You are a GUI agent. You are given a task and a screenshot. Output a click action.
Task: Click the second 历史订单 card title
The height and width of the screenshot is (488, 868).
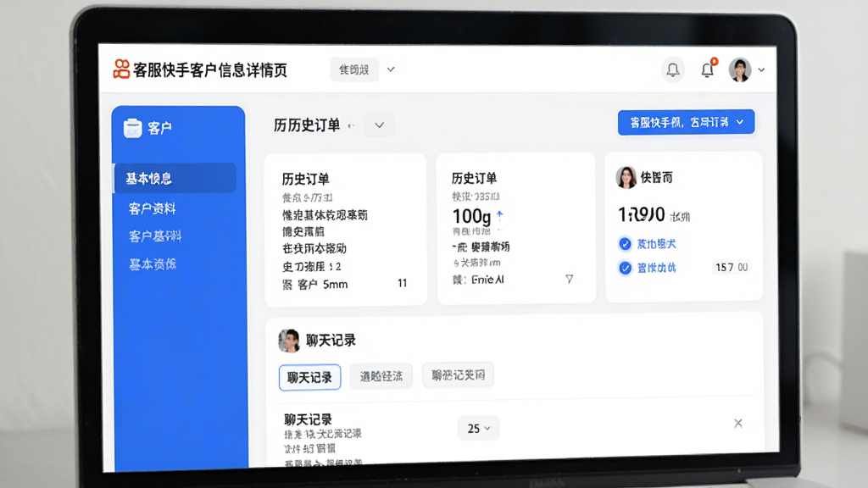pos(474,178)
